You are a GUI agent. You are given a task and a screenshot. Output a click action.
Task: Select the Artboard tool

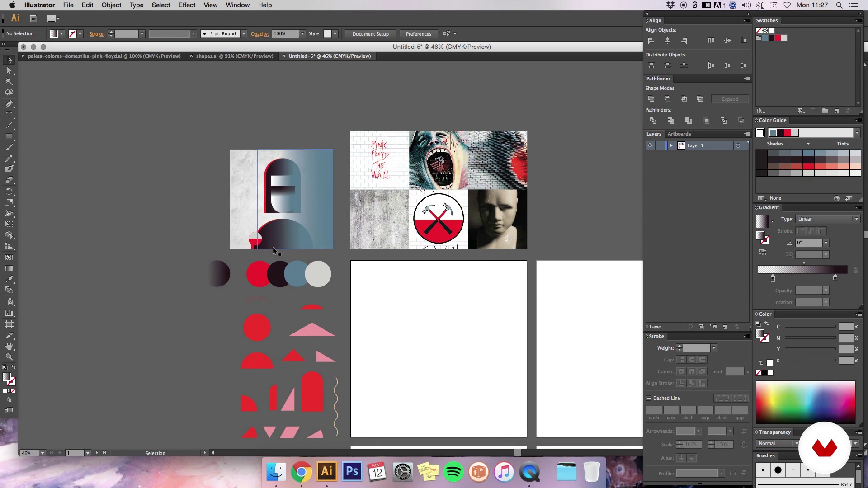tap(9, 324)
